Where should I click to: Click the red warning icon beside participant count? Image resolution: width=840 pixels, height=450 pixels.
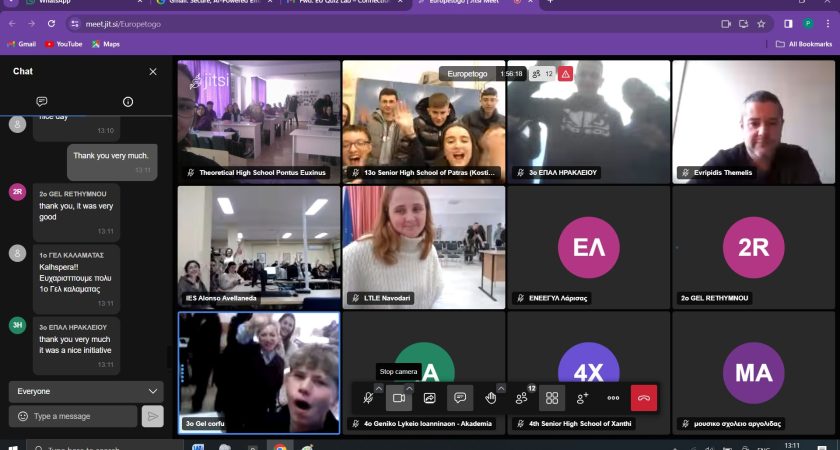[x=565, y=74]
